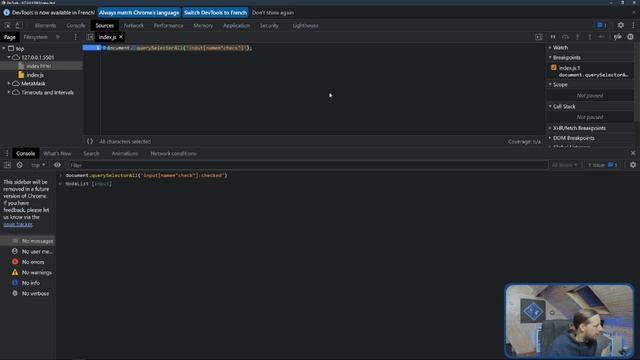Open the DevTools three-dot customize menu
640x360 pixels.
633,25
